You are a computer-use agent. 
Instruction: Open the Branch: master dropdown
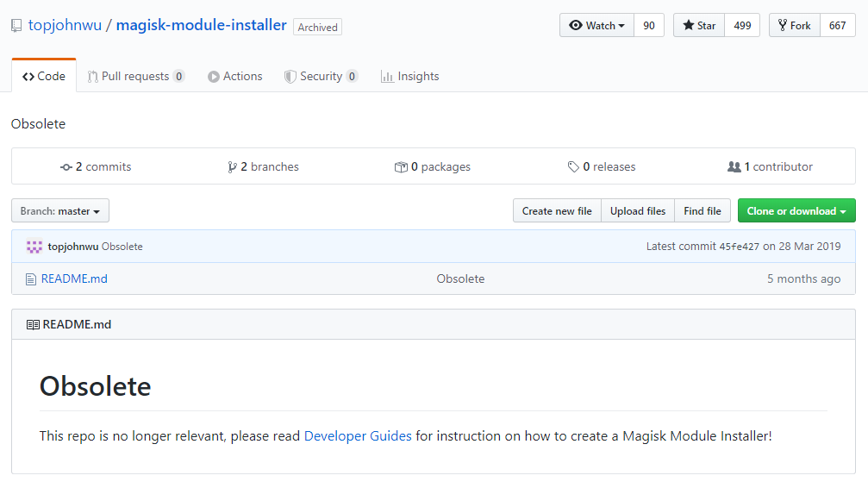coord(60,210)
